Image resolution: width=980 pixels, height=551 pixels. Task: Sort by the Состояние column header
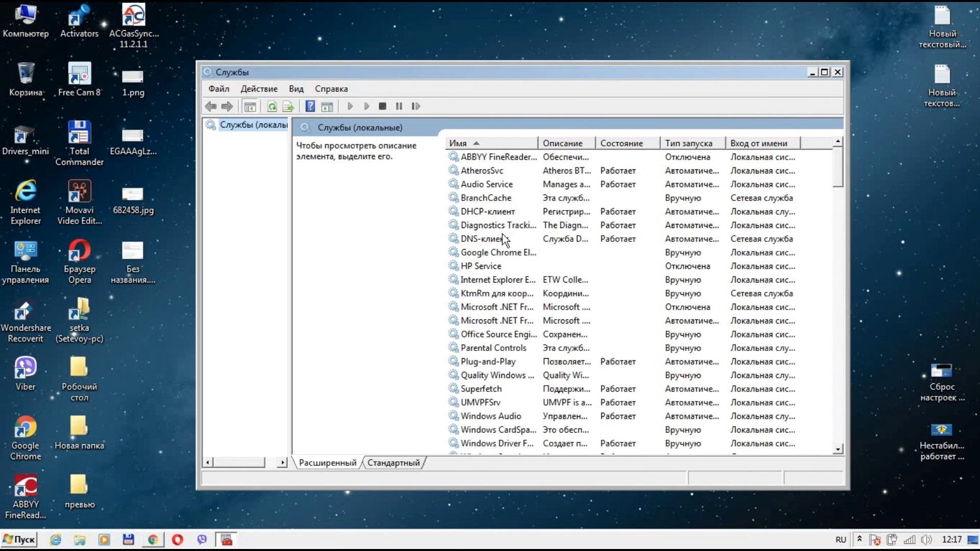tap(621, 143)
